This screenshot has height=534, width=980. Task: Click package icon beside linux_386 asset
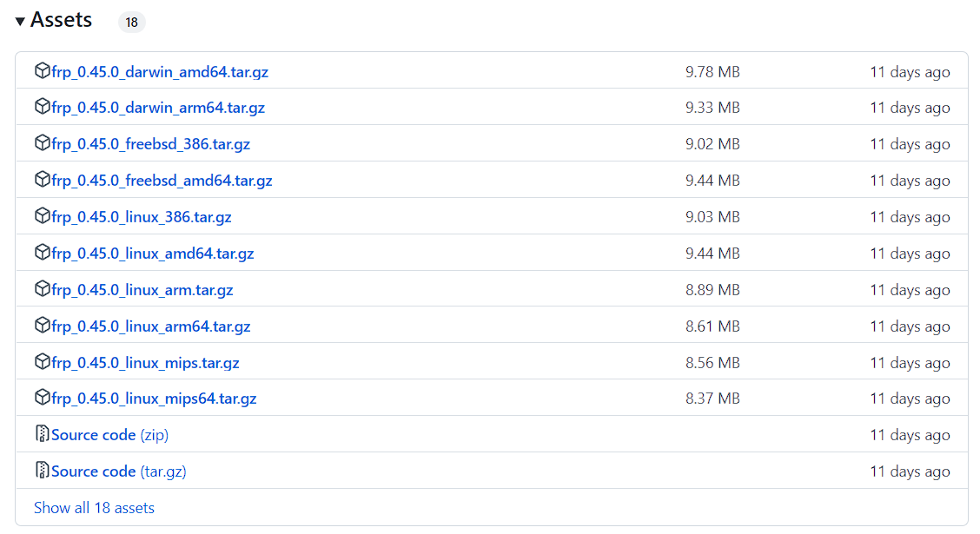click(x=42, y=216)
